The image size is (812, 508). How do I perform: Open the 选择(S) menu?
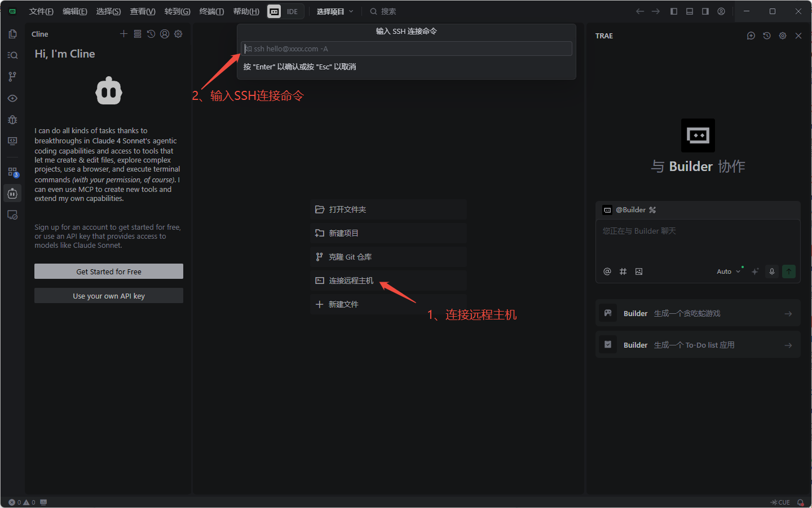tap(108, 11)
